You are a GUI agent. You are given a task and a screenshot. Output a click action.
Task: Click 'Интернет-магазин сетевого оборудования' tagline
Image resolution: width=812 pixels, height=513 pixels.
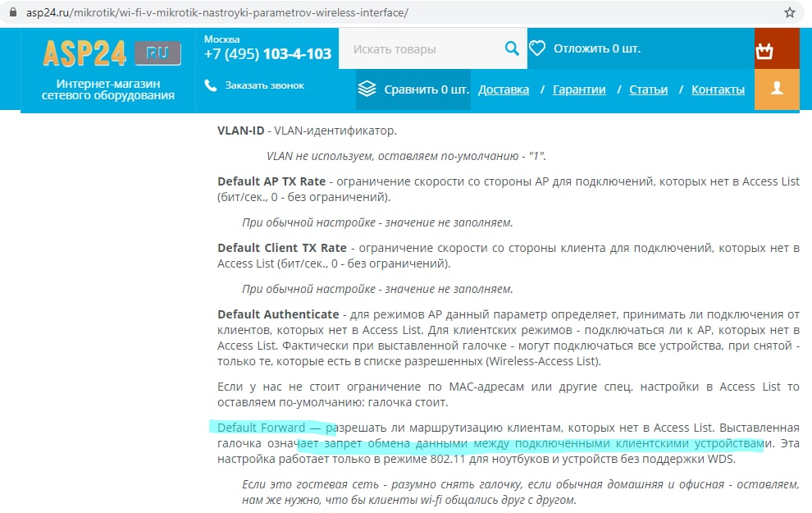click(x=107, y=89)
